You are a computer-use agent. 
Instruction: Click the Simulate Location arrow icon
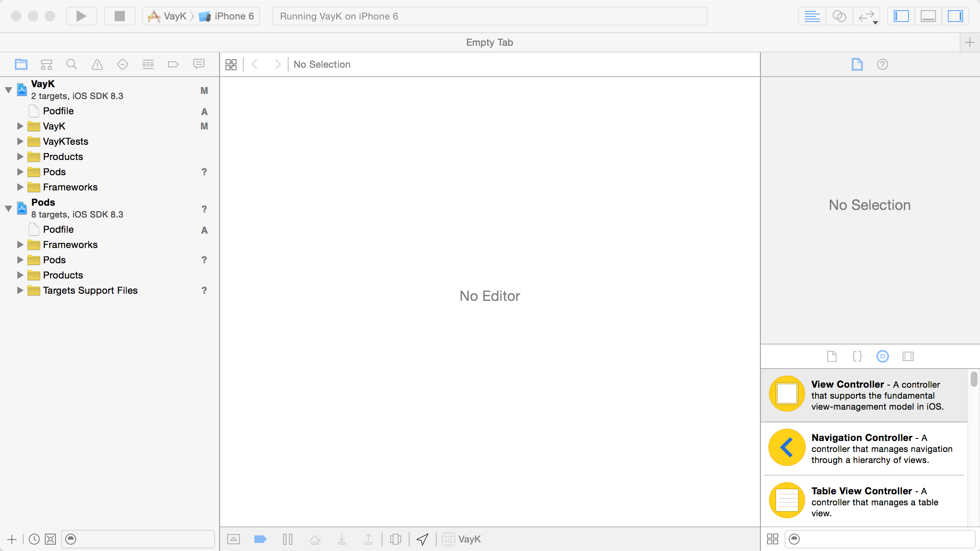coord(422,539)
